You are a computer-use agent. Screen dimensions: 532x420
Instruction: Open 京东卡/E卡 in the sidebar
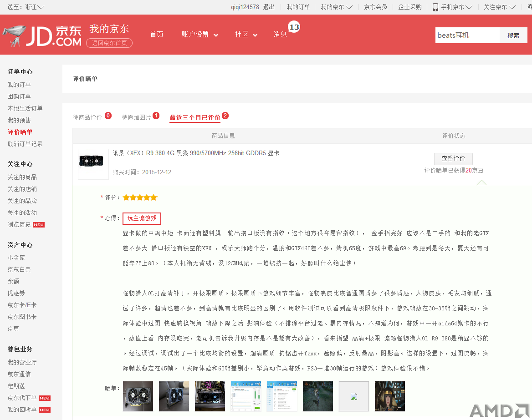point(22,305)
